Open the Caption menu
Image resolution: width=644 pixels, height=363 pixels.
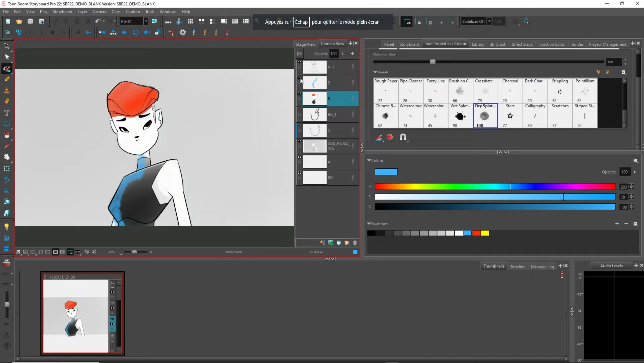[133, 12]
